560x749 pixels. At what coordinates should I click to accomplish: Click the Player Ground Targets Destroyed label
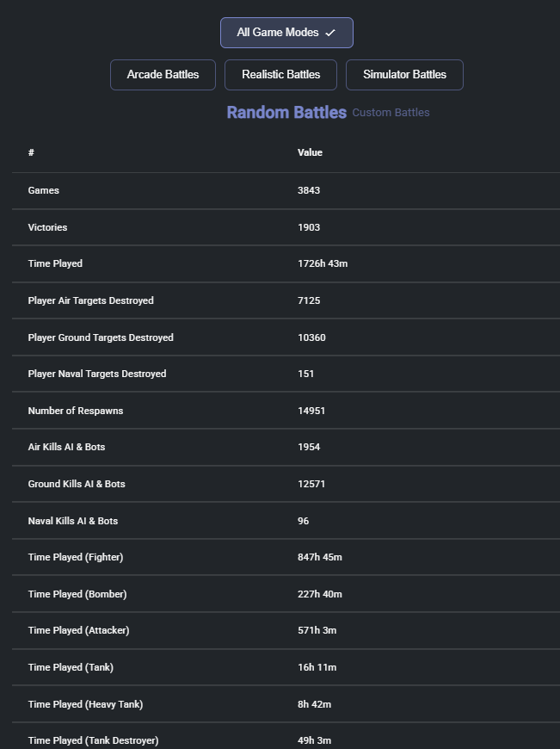(x=101, y=337)
